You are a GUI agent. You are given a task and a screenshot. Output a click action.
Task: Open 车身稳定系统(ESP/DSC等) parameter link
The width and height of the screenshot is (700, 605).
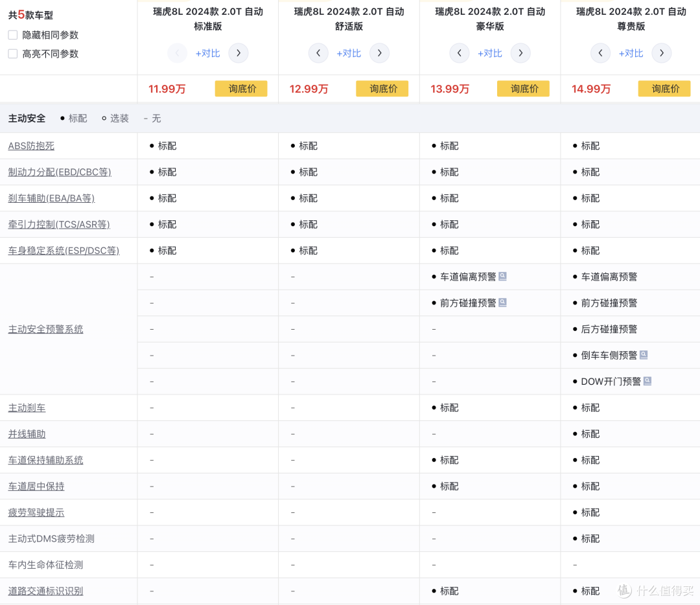click(64, 251)
